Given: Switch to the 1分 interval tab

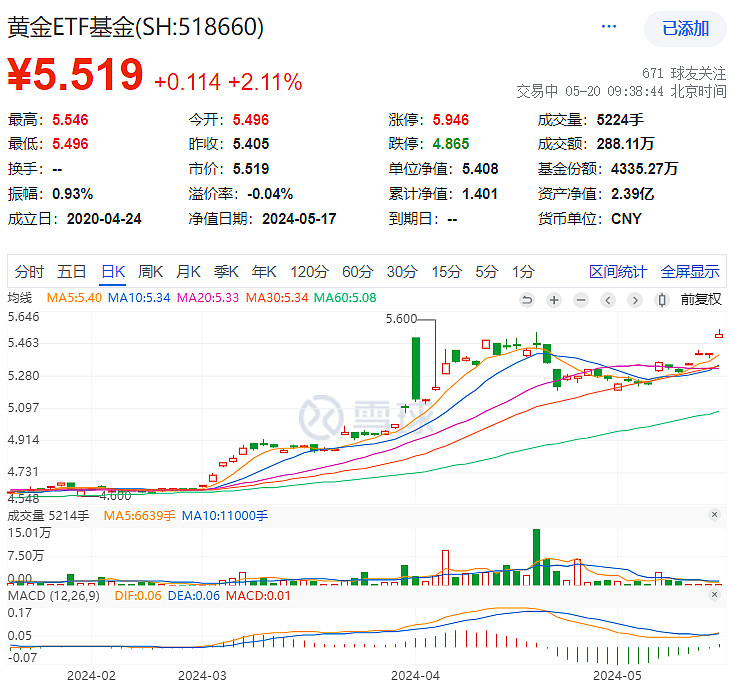Looking at the screenshot, I should [x=523, y=272].
